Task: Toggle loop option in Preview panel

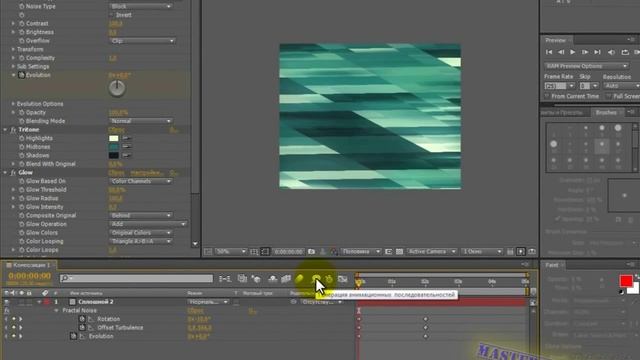Action: 625,52
